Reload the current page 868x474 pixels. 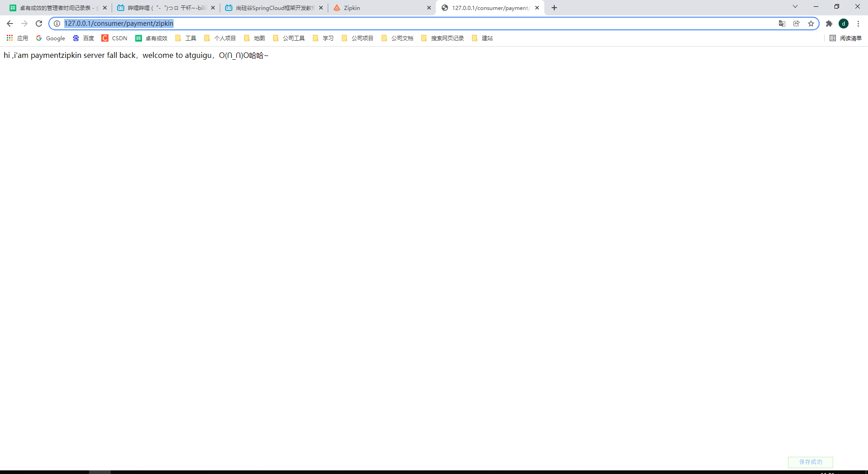click(x=39, y=24)
